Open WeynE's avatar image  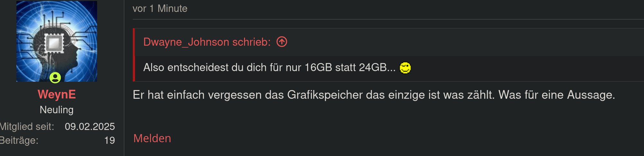point(57,41)
